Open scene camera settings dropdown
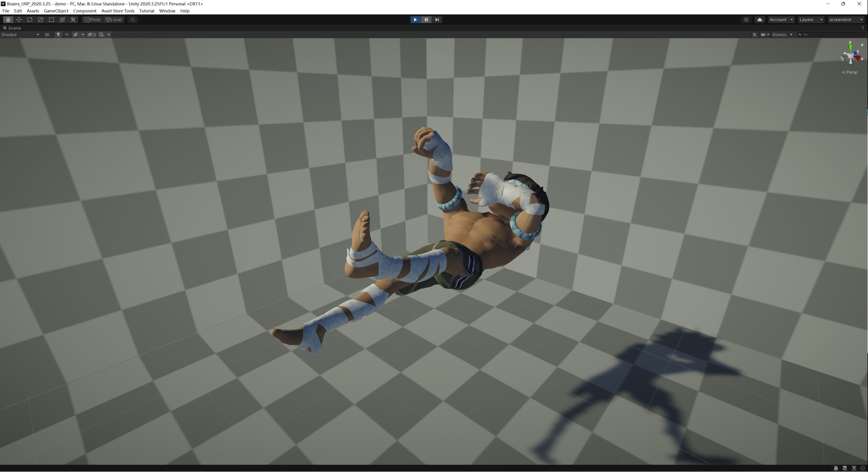This screenshot has height=472, width=868. point(765,34)
